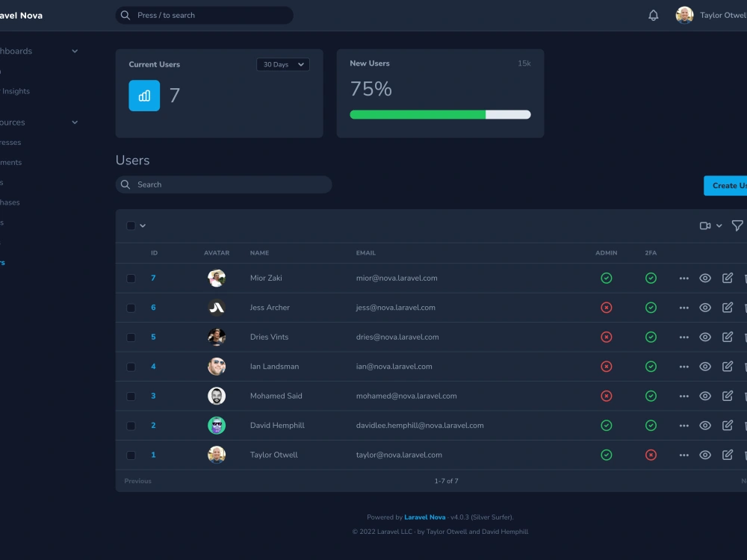Screen dimensions: 747x560
Task: Click the Users search magnifier icon
Action: [x=125, y=184]
